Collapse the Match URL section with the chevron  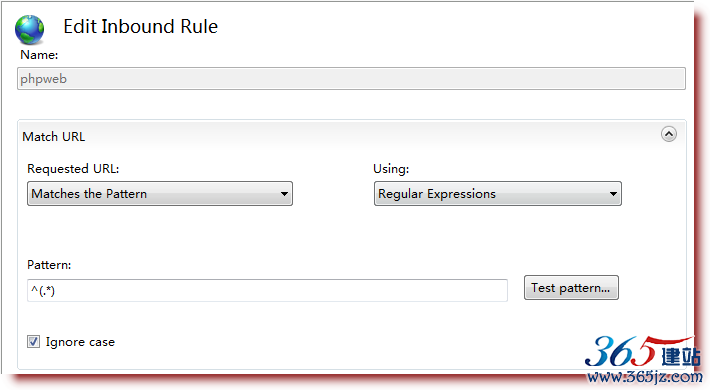669,134
